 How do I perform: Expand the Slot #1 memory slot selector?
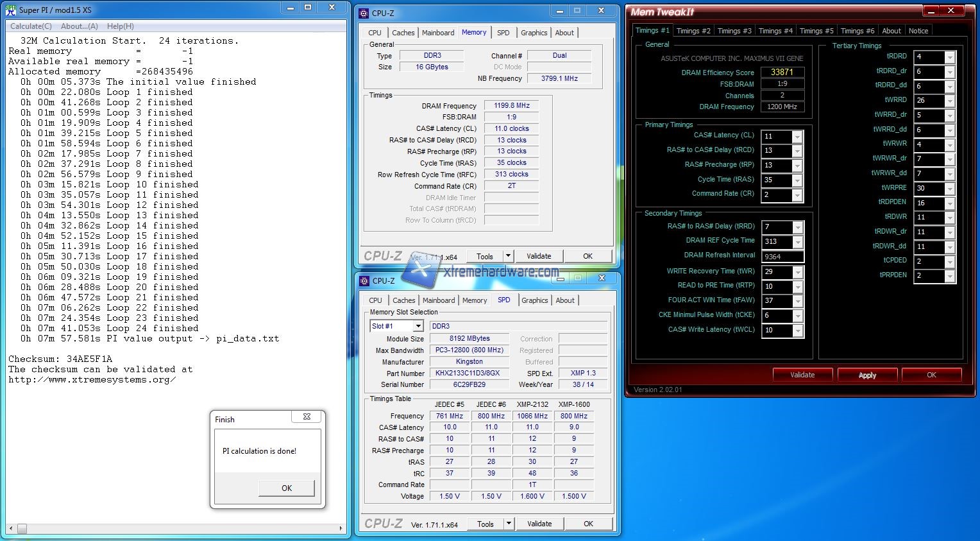click(418, 326)
